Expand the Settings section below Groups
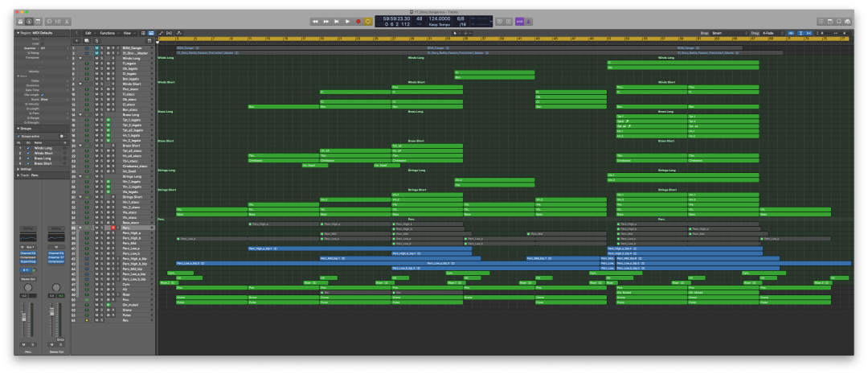868x374 pixels. coord(18,169)
